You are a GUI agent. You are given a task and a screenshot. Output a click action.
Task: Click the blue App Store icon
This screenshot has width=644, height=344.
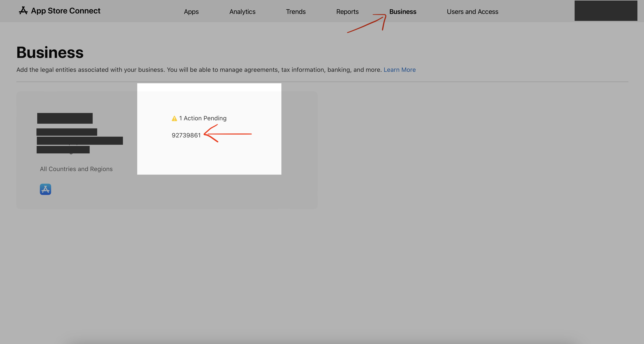pos(45,189)
